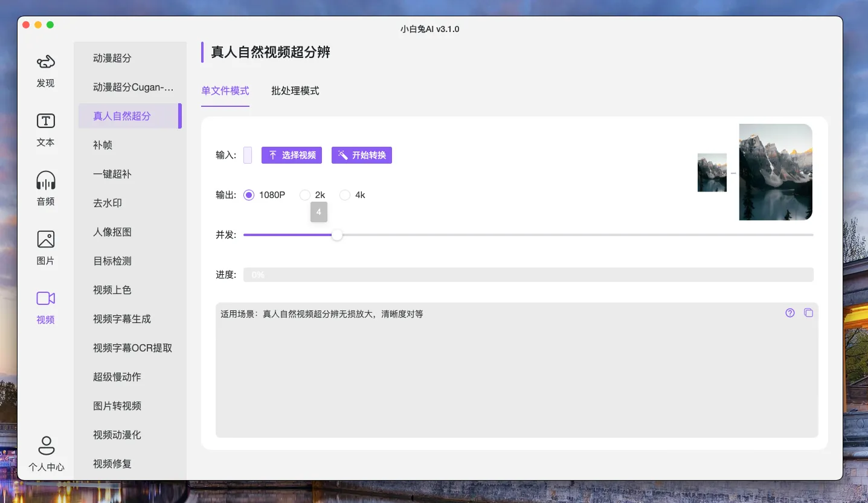Open the 发现 discover section
This screenshot has width=868, height=503.
point(46,71)
